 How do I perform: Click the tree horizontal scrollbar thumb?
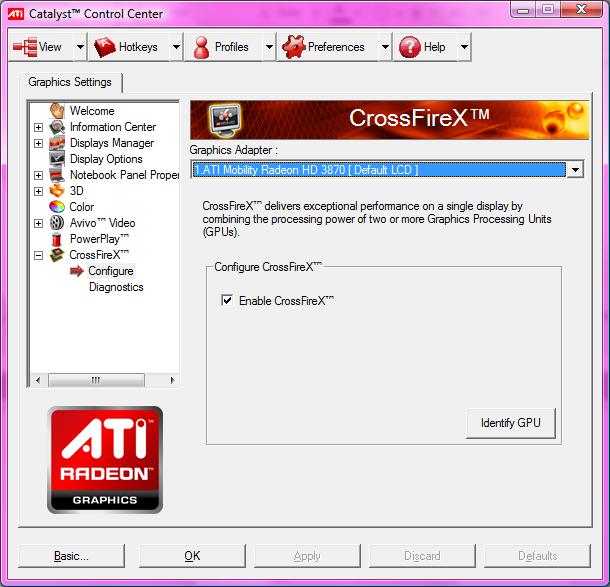[x=96, y=380]
